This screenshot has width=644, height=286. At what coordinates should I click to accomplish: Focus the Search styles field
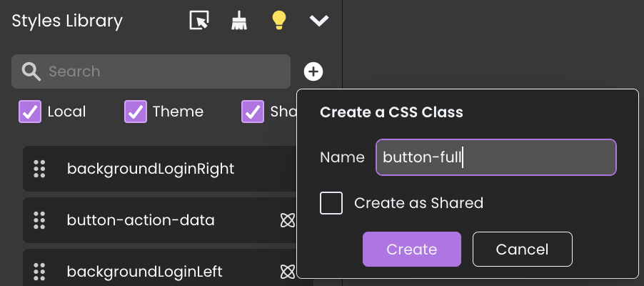[164, 71]
